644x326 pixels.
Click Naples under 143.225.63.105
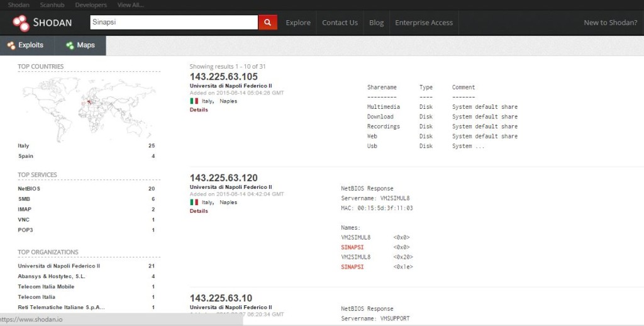(x=228, y=101)
